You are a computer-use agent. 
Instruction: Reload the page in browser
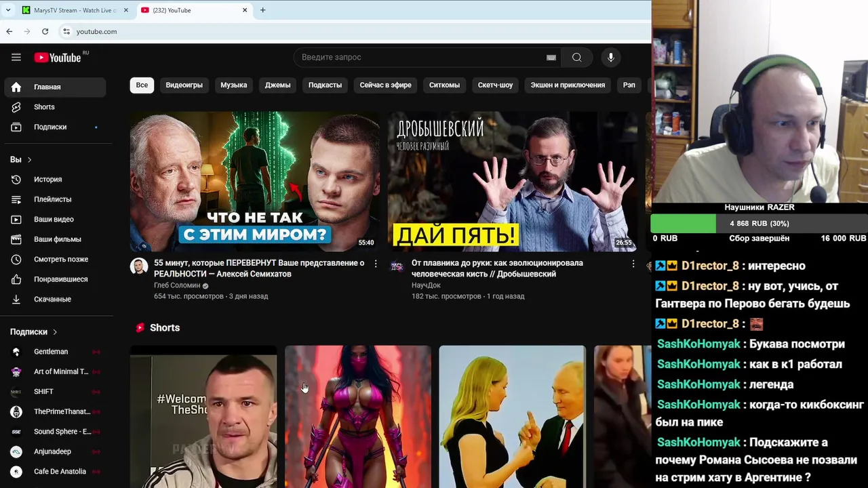click(45, 31)
